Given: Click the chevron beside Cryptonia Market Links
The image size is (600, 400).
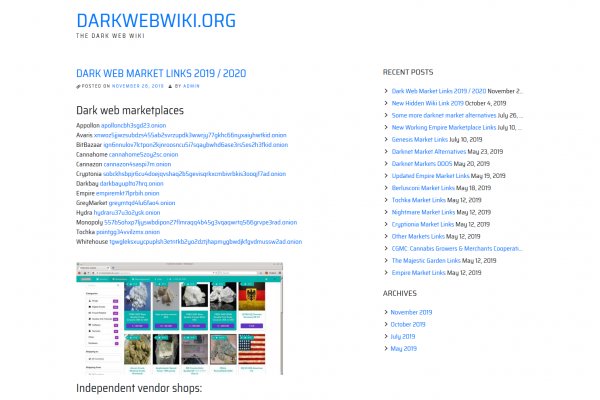Looking at the screenshot, I should pyautogui.click(x=386, y=224).
